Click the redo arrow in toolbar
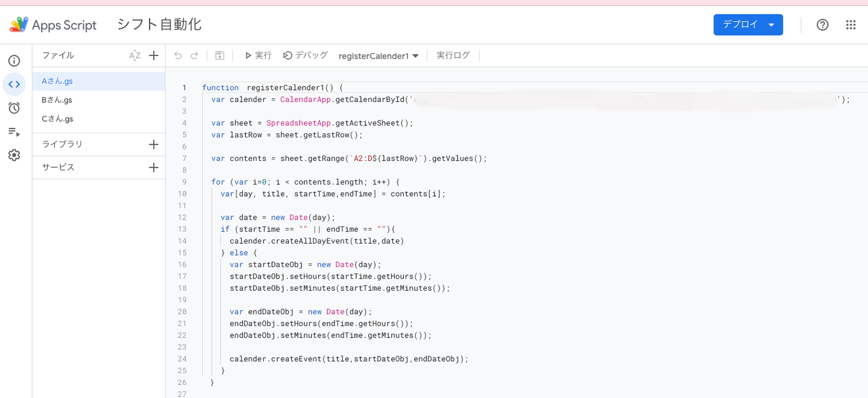The height and width of the screenshot is (398, 868). click(x=194, y=55)
